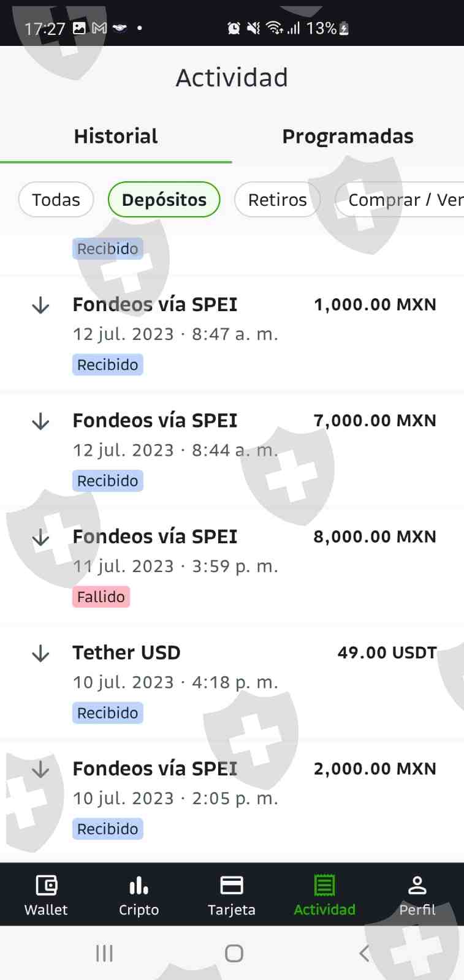Select the Retiros filter chip
The image size is (464, 980).
277,200
